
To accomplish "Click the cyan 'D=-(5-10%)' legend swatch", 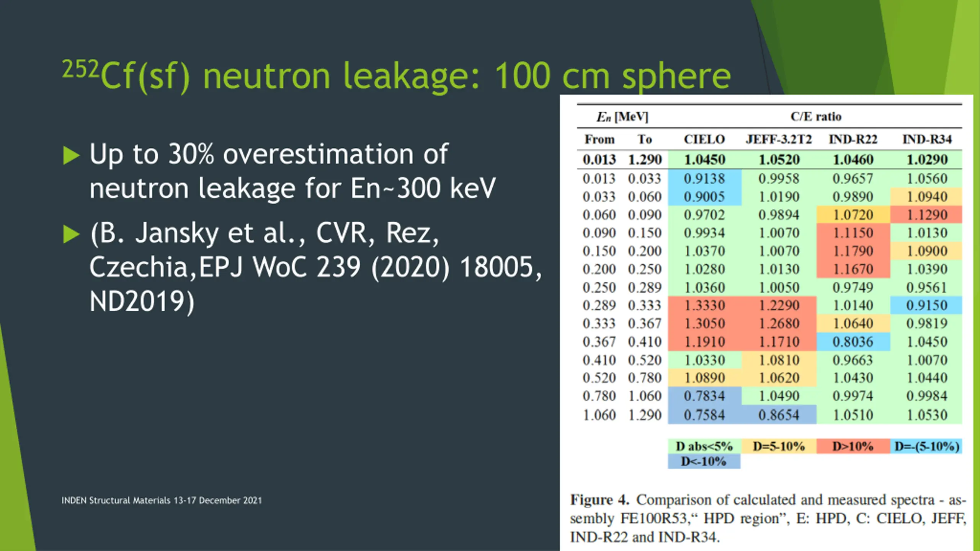I will (927, 446).
